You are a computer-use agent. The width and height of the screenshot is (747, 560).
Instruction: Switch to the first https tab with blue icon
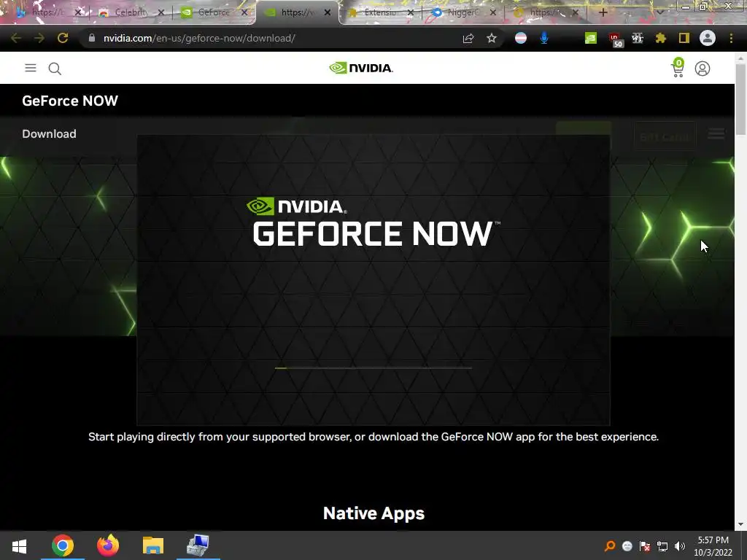tap(47, 12)
